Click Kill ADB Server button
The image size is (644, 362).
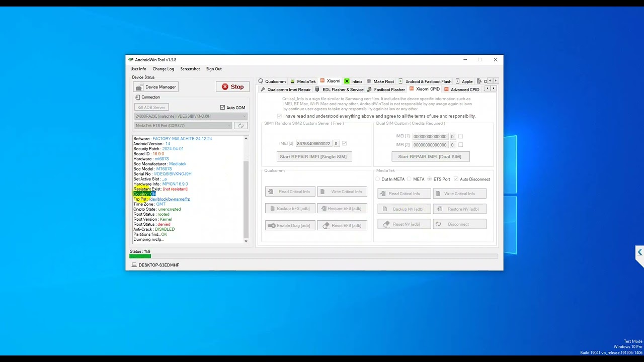pos(151,108)
